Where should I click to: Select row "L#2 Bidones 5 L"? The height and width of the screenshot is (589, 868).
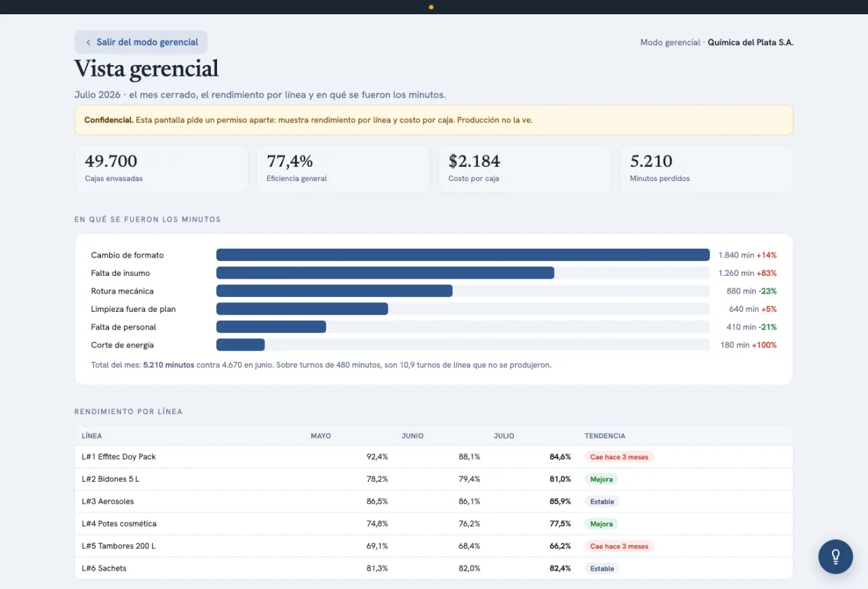point(434,479)
